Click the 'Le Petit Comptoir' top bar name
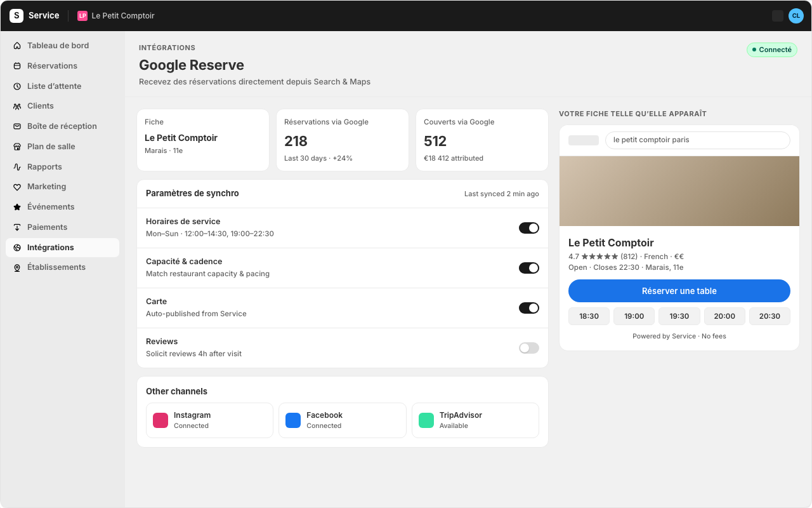Viewport: 812px width, 508px height. (123, 16)
